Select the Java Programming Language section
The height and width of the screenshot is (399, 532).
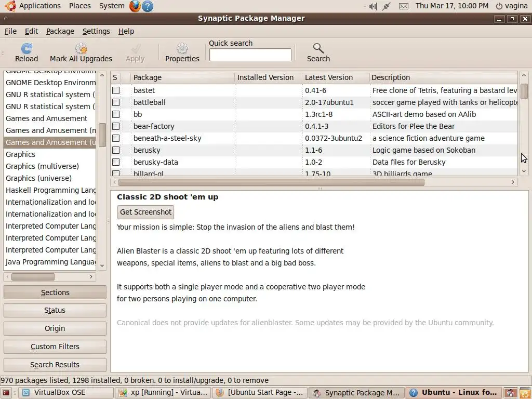(49, 262)
